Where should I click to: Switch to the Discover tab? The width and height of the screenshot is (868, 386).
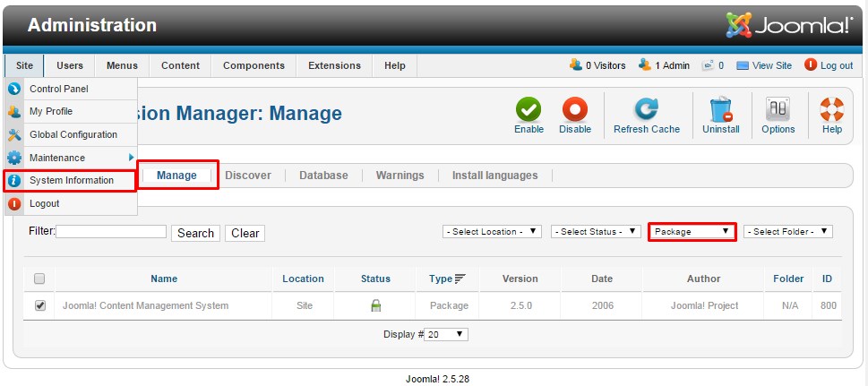click(248, 175)
